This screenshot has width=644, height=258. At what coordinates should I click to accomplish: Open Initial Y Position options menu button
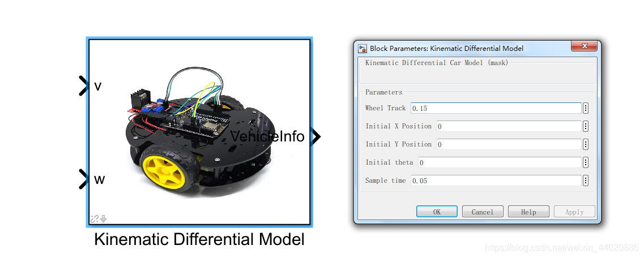586,144
